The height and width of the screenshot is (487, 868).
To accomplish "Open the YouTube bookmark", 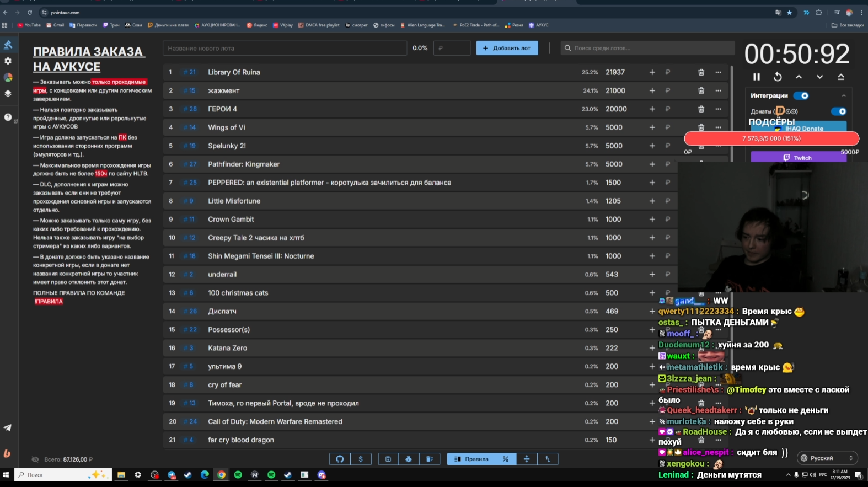I will (x=29, y=25).
